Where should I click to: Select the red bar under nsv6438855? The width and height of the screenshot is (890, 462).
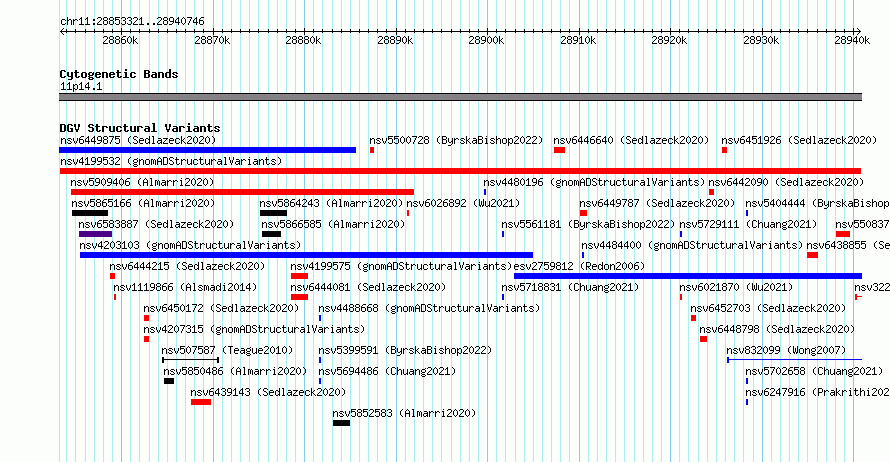coord(813,255)
